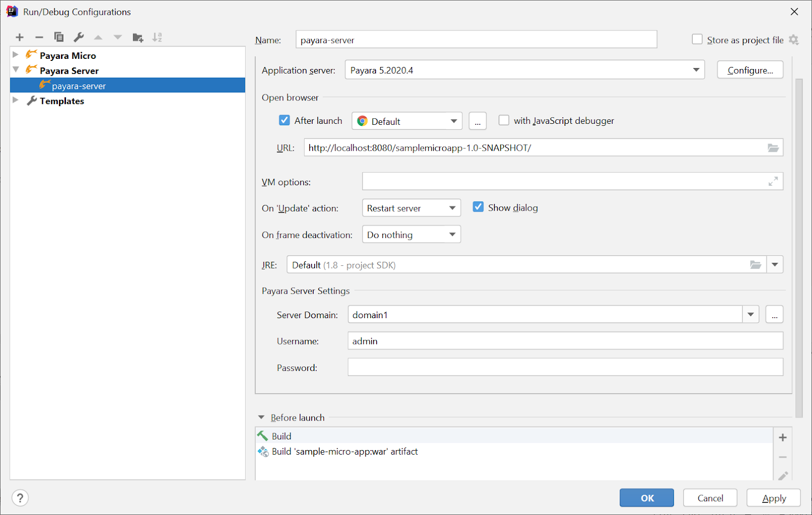Image resolution: width=812 pixels, height=515 pixels.
Task: Uncheck the After launch checkbox
Action: click(x=284, y=120)
